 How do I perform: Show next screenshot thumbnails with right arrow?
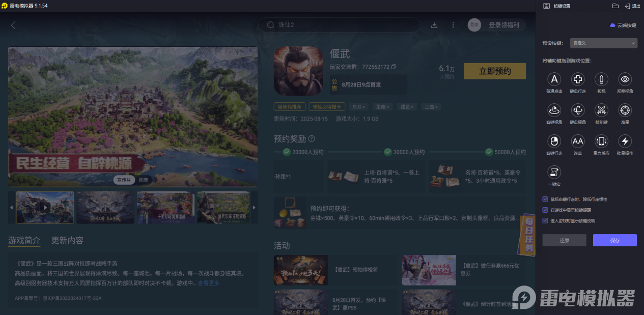pos(254,208)
